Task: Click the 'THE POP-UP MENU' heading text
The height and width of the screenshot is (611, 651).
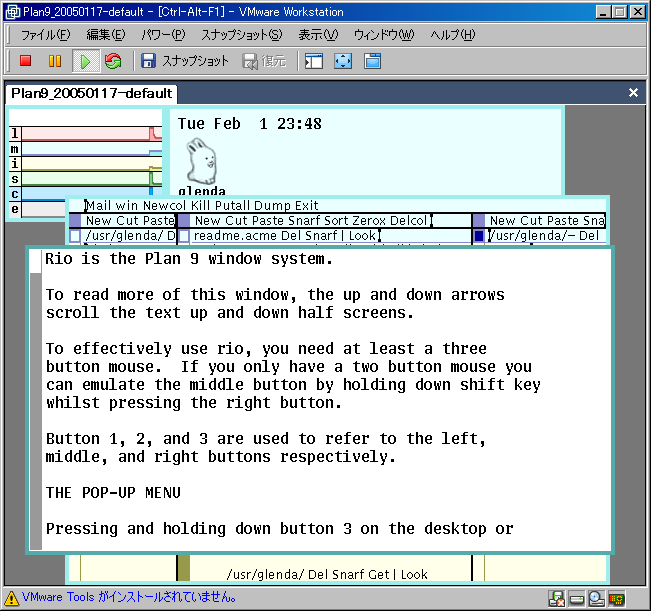Action: pyautogui.click(x=113, y=493)
